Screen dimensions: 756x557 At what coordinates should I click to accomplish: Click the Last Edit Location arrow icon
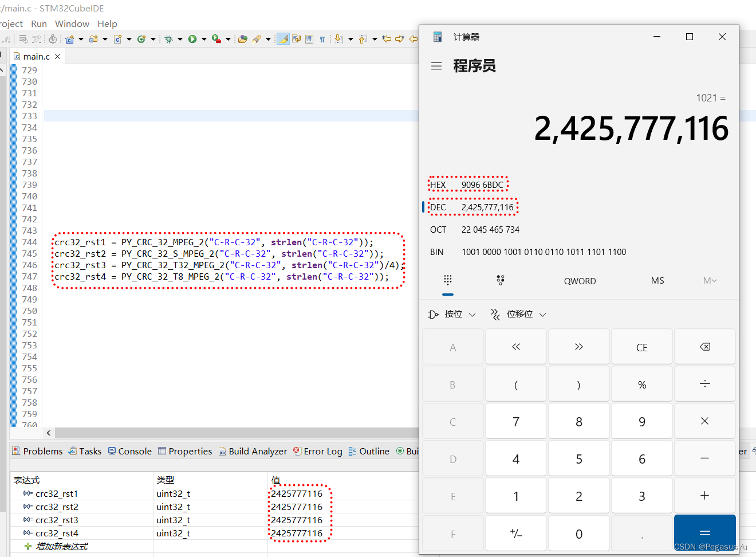tap(387, 39)
